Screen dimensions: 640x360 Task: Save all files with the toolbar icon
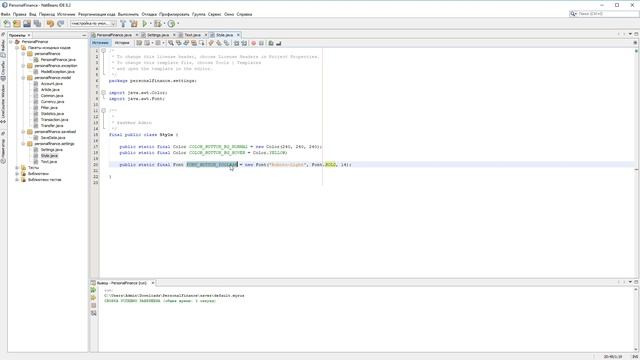tap(38, 24)
